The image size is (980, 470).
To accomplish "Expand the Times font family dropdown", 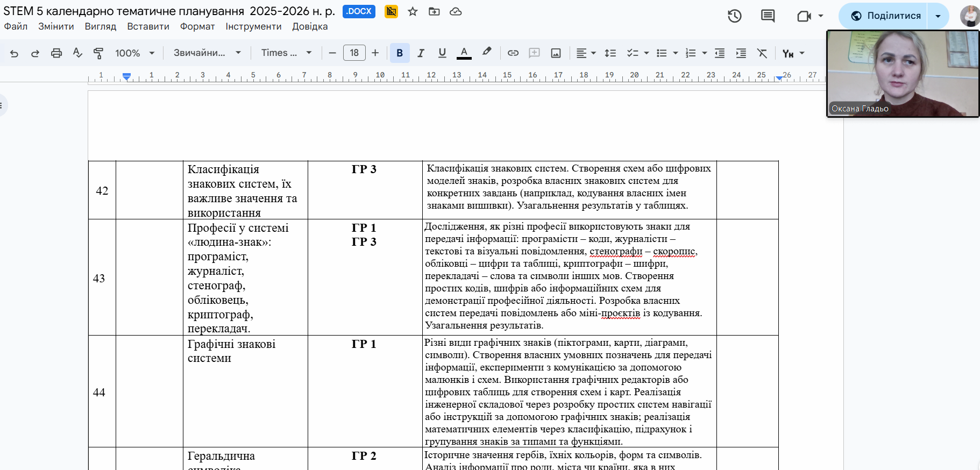I will 286,53.
